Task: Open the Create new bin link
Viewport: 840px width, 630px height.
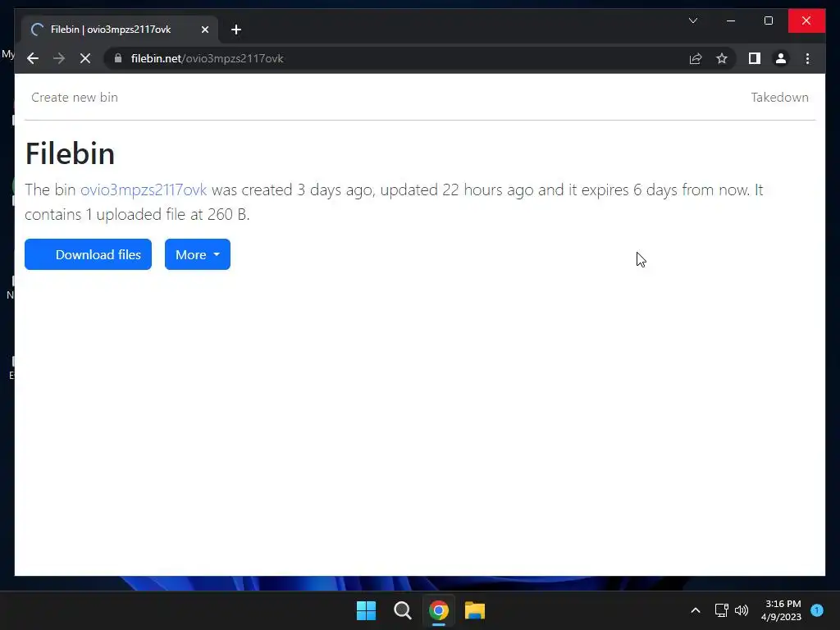Action: tap(75, 98)
